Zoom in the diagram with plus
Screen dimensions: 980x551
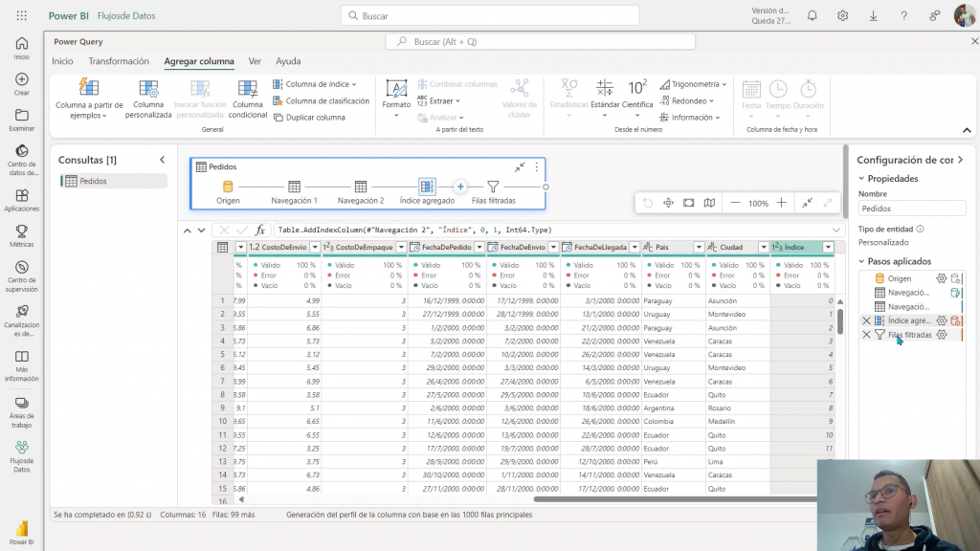click(781, 203)
